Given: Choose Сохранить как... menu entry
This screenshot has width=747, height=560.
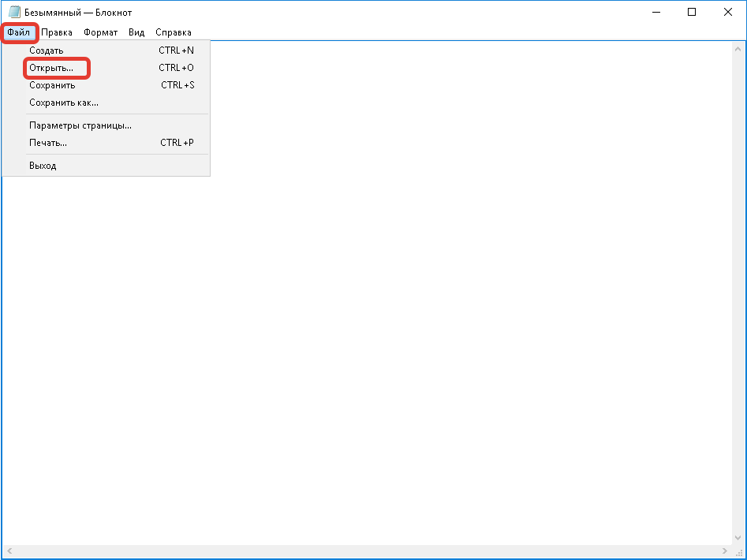Looking at the screenshot, I should (64, 103).
